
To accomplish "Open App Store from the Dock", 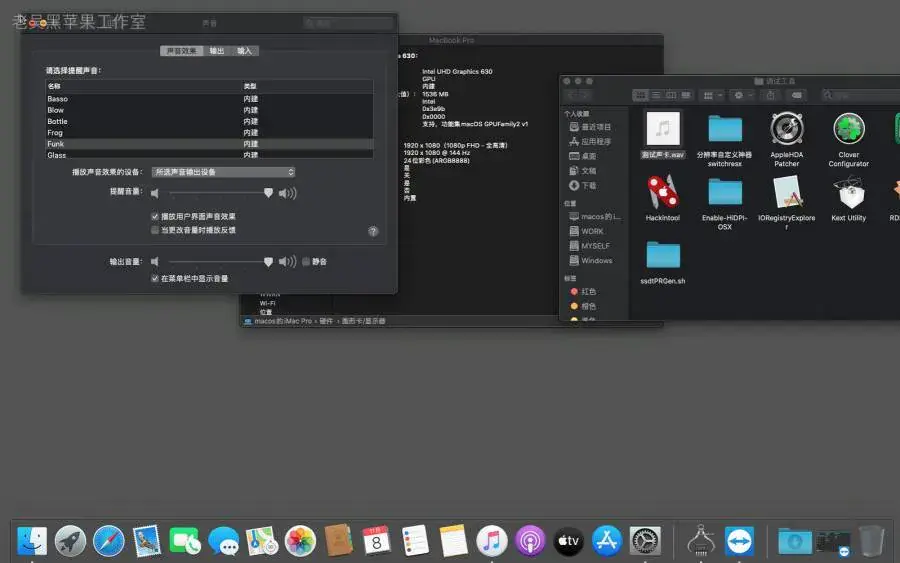I will 607,541.
